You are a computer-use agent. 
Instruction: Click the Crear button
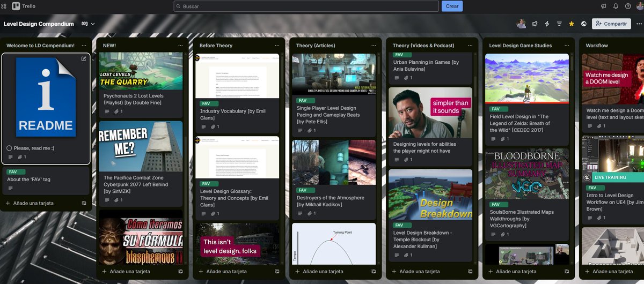(x=452, y=6)
